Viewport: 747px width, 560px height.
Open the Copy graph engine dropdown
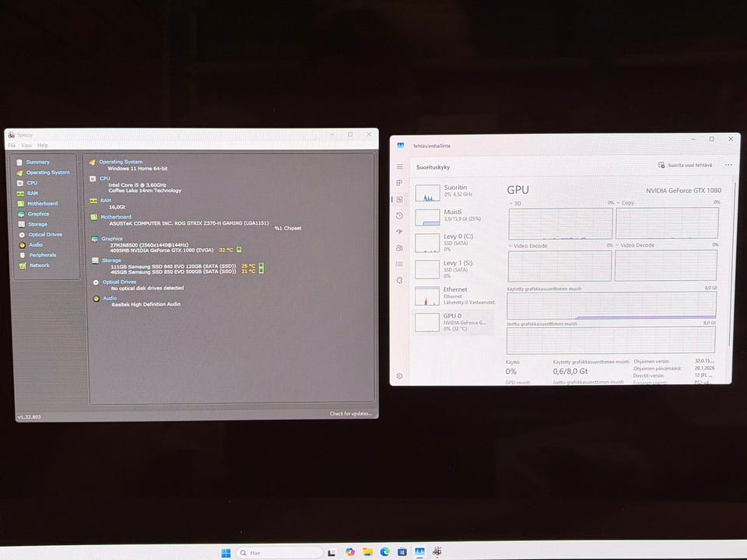click(x=625, y=203)
